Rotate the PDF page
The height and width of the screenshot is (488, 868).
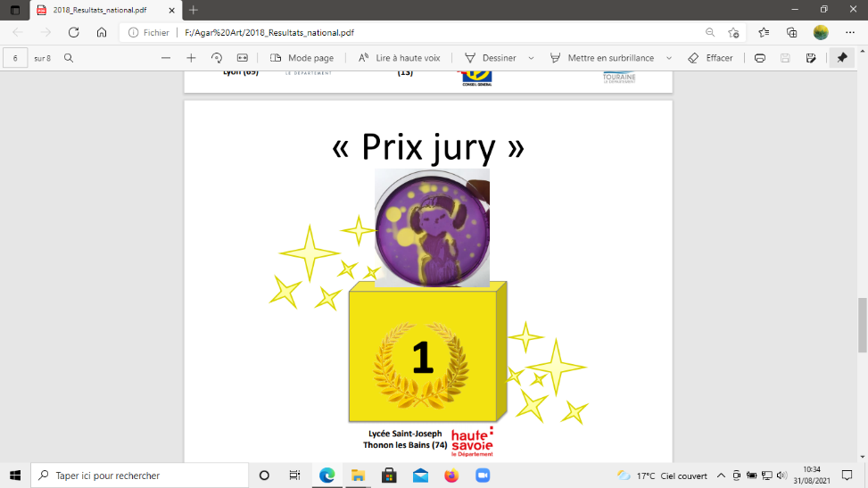pyautogui.click(x=217, y=58)
